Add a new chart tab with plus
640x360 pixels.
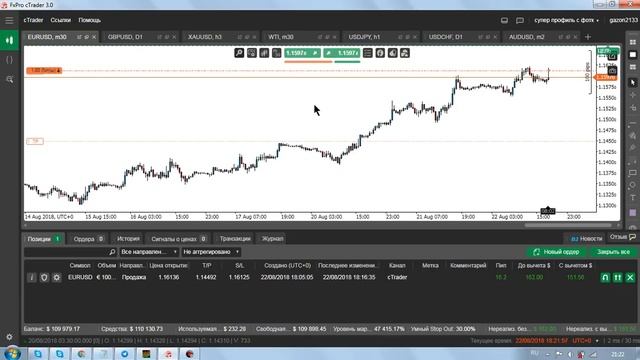click(x=588, y=37)
